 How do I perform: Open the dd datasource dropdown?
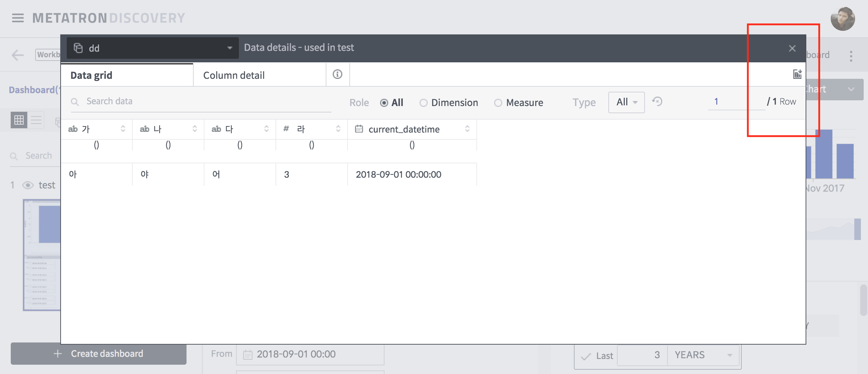pyautogui.click(x=230, y=48)
